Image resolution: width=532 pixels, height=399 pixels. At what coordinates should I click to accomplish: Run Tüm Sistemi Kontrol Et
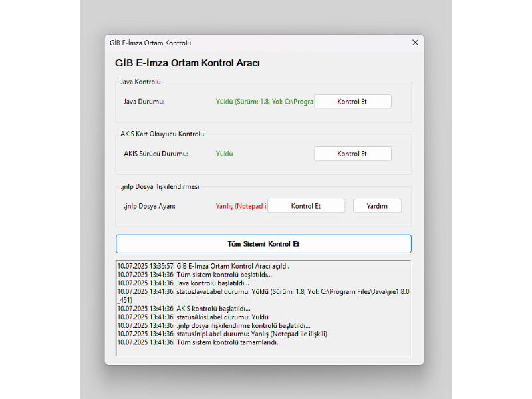click(263, 244)
